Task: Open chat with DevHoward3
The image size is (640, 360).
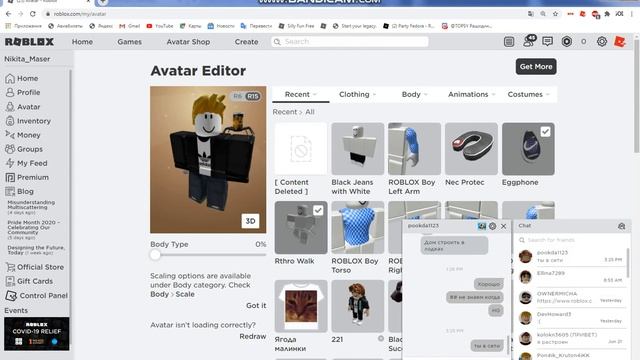Action: click(570, 318)
